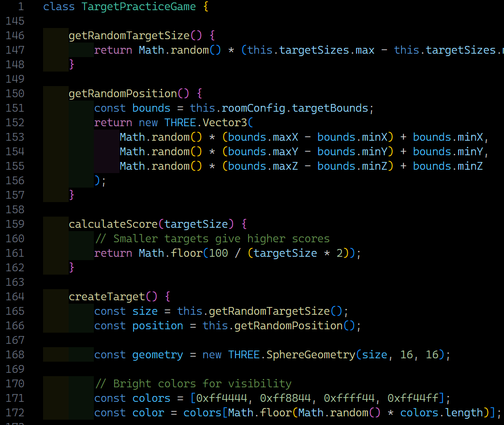Click on THREE.Vector3 constructor call
Viewport: 504px width, 425px height.
coord(206,123)
